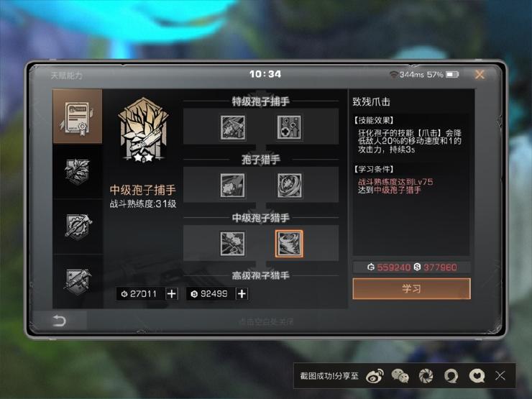Select the certificate talent tab in sidebar
The image size is (532, 399).
78,116
